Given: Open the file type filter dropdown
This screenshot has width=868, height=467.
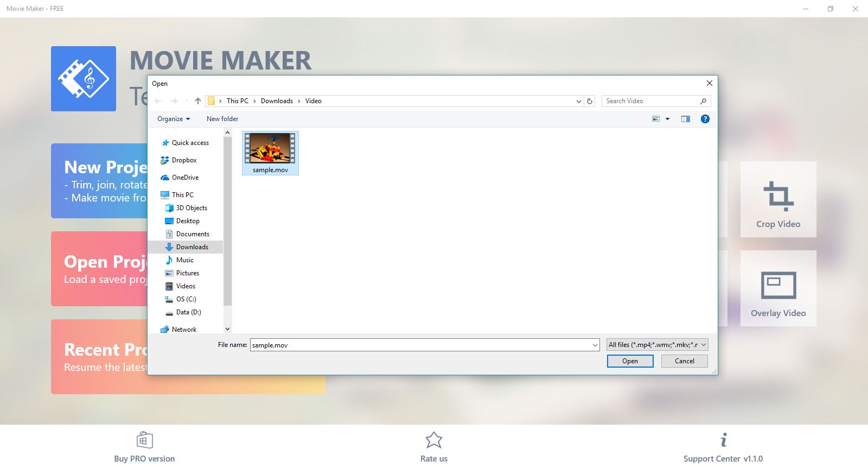Looking at the screenshot, I should point(657,345).
